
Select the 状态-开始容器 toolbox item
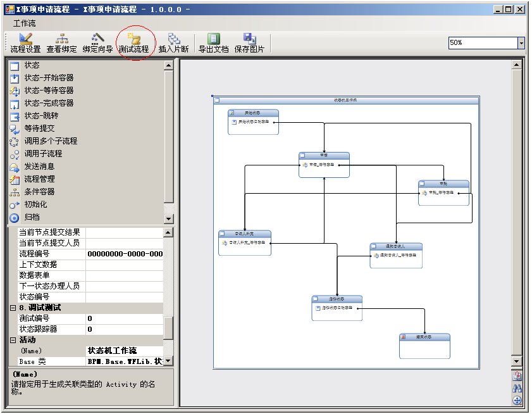pos(49,78)
